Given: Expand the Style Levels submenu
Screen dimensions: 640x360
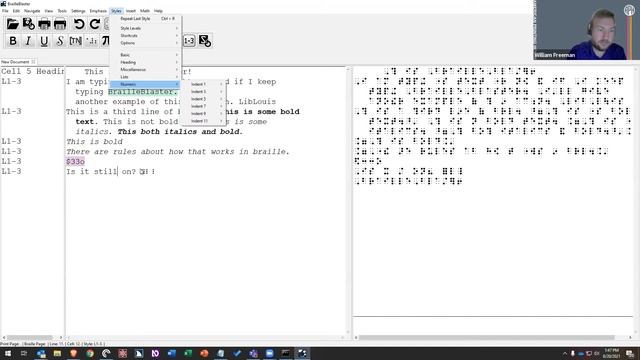Looking at the screenshot, I should tap(146, 28).
